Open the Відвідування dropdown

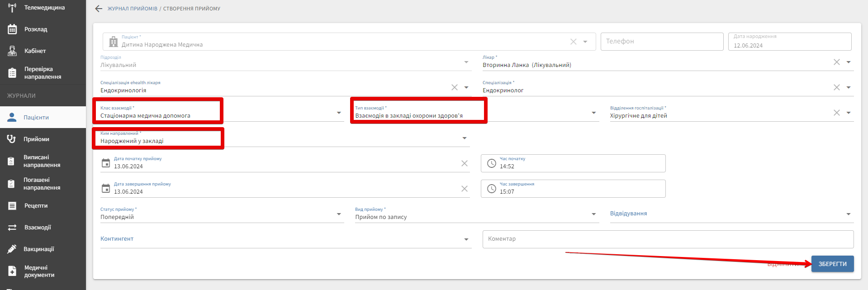coord(849,214)
